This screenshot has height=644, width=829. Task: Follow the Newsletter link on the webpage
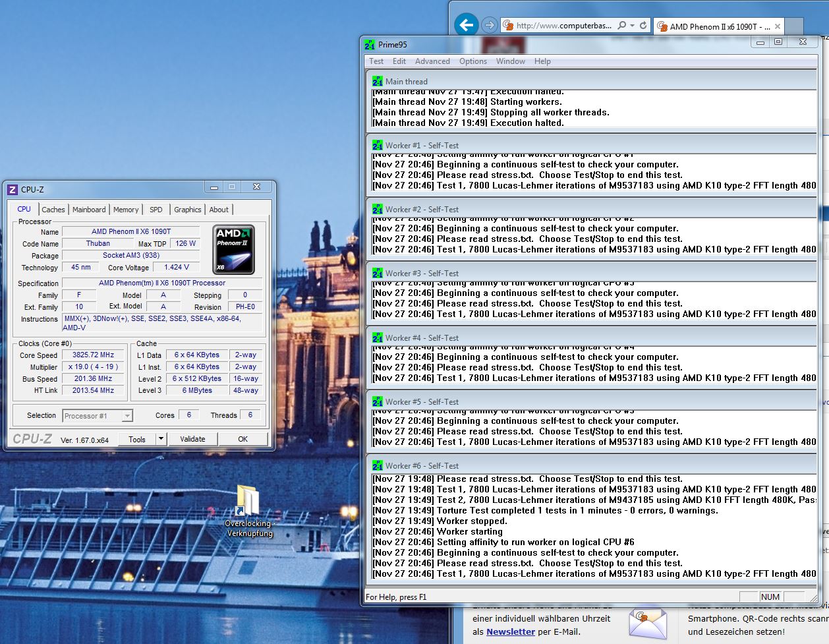(x=511, y=631)
